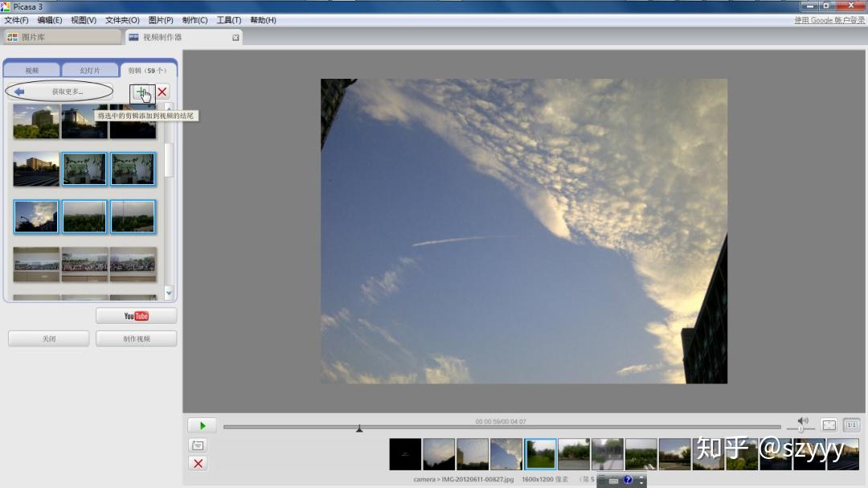Click the main preview image
This screenshot has height=488, width=868.
524,231
